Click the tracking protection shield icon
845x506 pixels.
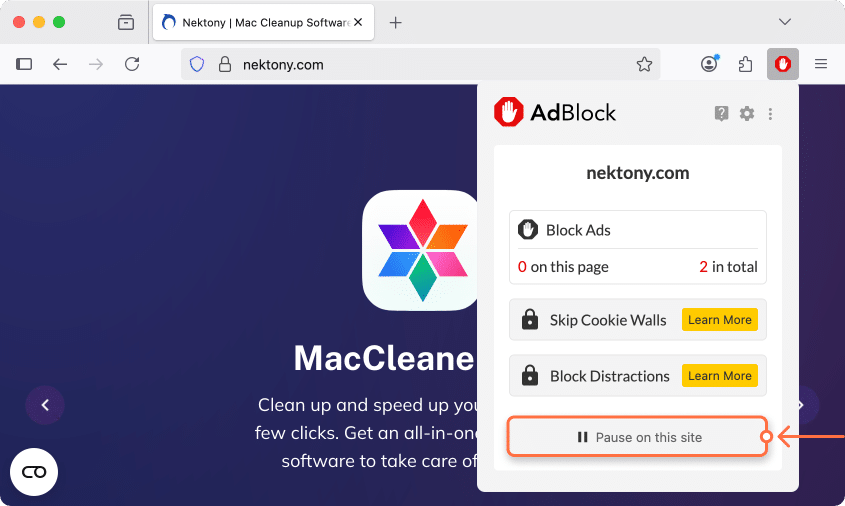coord(197,64)
